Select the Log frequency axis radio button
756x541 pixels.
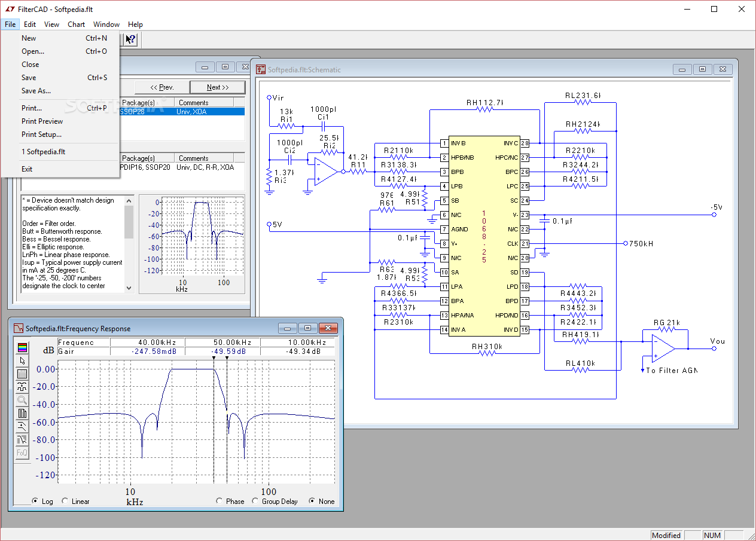coord(35,501)
